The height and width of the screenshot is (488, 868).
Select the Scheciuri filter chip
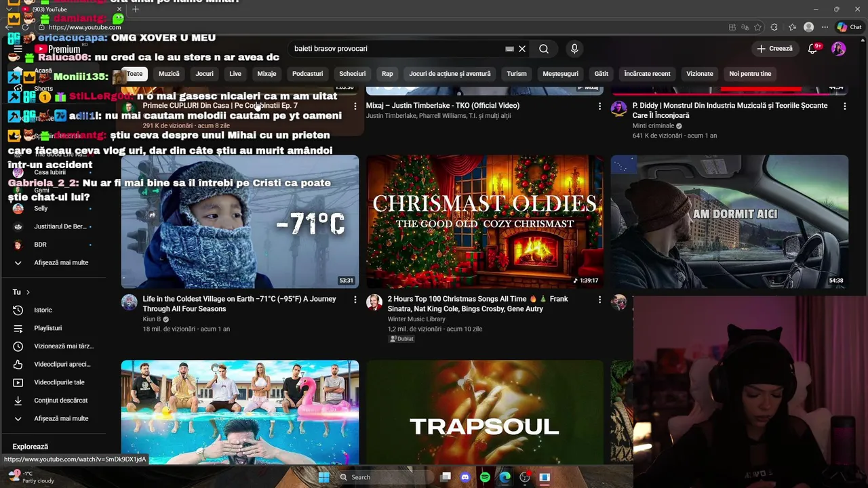tap(352, 74)
